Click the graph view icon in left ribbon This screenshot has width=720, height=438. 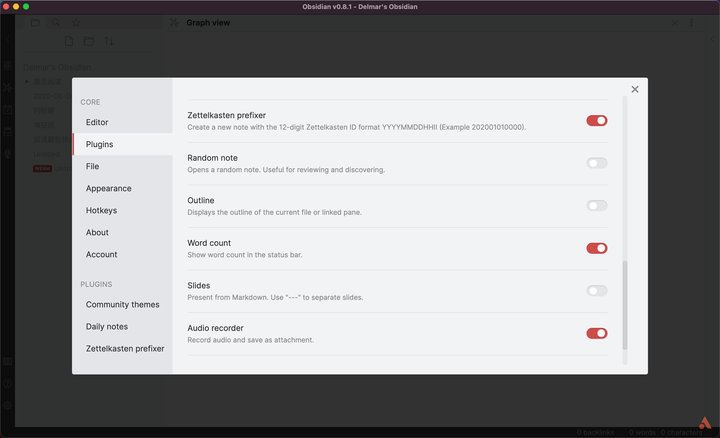[7, 87]
